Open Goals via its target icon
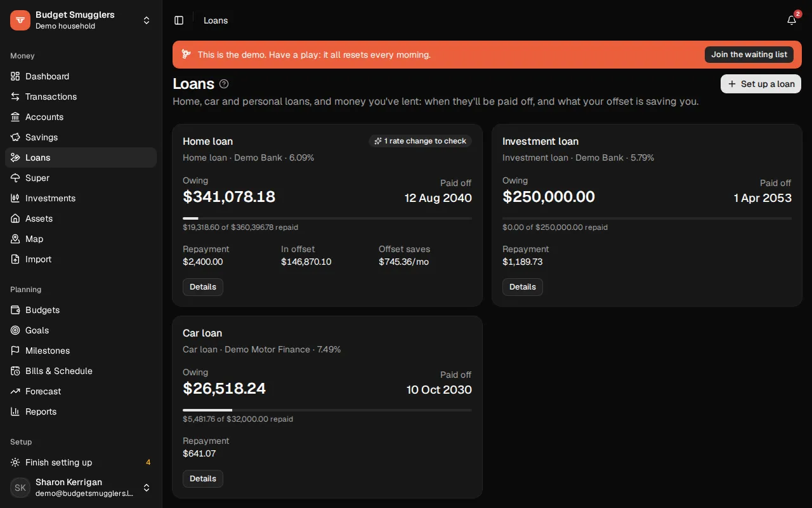This screenshot has height=508, width=812. (15, 330)
